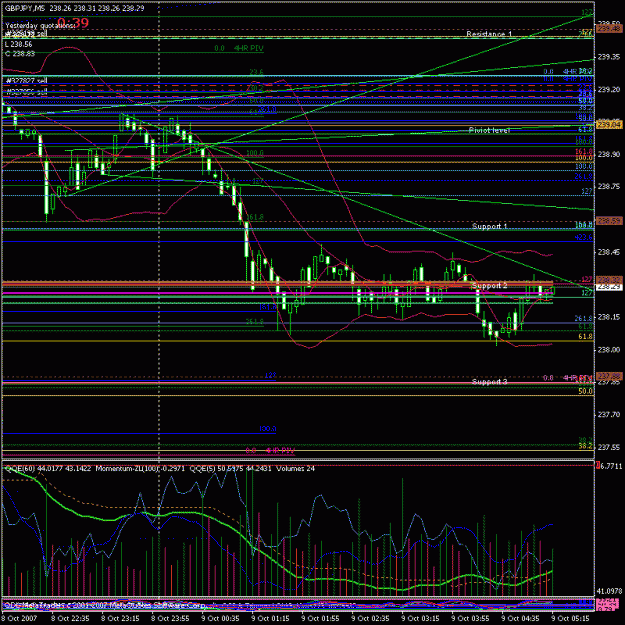Click the 'Support 3' level label
Viewport: 625px width, 625px height.
tap(489, 382)
